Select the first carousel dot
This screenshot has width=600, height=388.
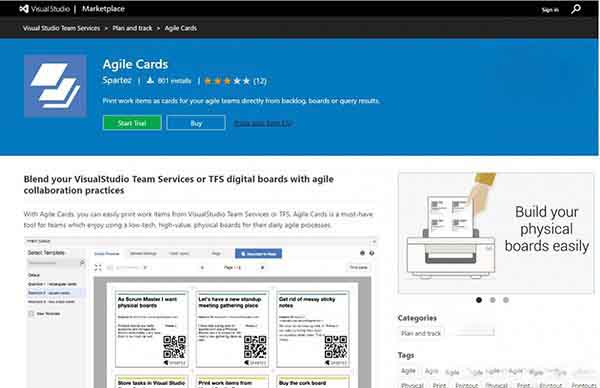click(479, 300)
